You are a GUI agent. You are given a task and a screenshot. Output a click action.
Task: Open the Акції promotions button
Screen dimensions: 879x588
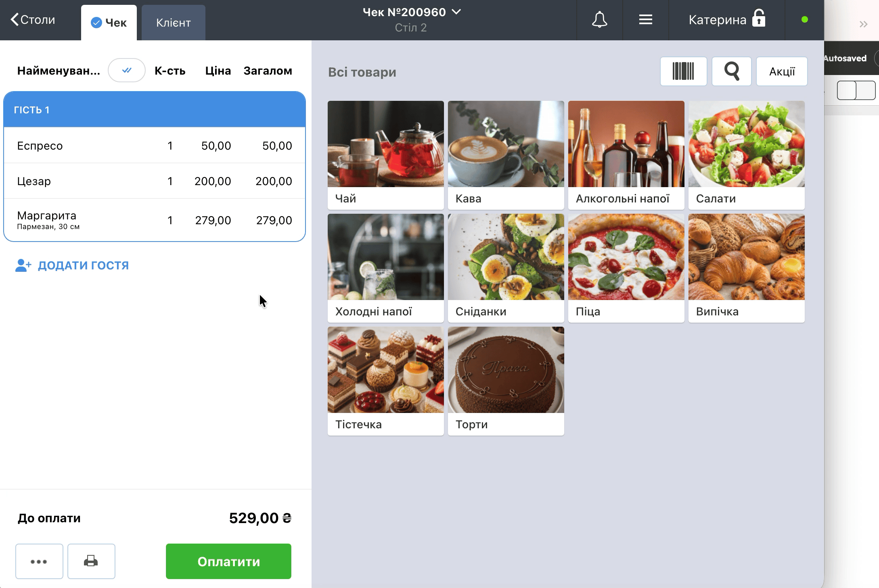(782, 71)
